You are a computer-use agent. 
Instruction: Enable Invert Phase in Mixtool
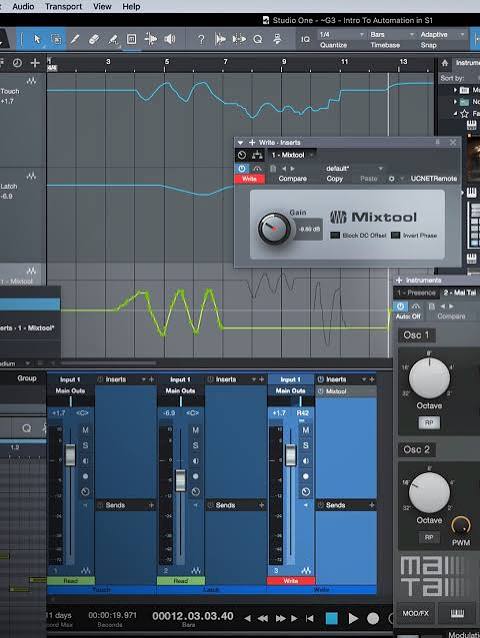(x=395, y=235)
